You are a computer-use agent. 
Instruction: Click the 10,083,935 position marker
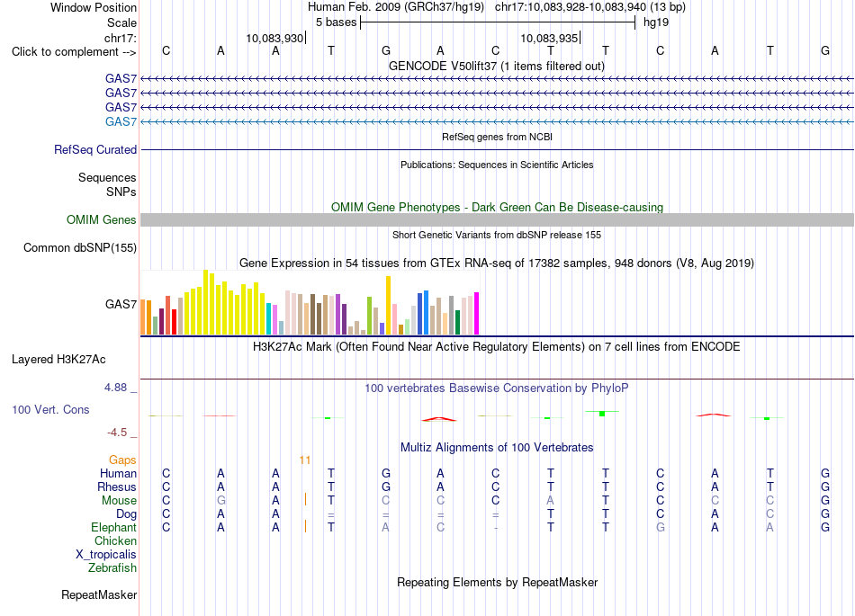(x=549, y=38)
